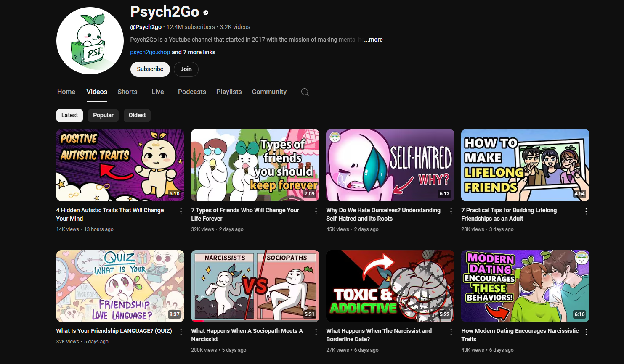The width and height of the screenshot is (624, 364).
Task: Open menu for 'Why Do We Hate Ourselves' video
Action: click(x=451, y=211)
